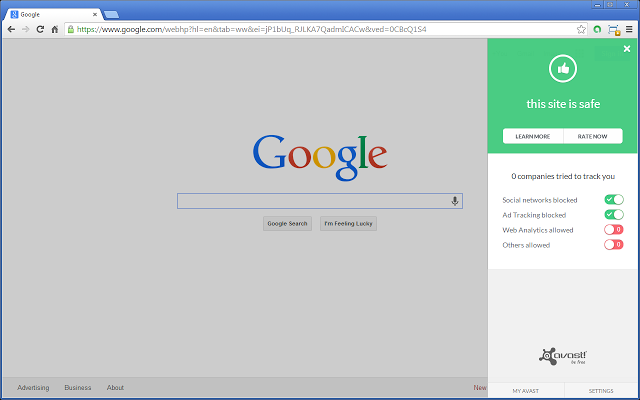This screenshot has height=400, width=640.
Task: Minimize the browser window
Action: click(x=598, y=4)
